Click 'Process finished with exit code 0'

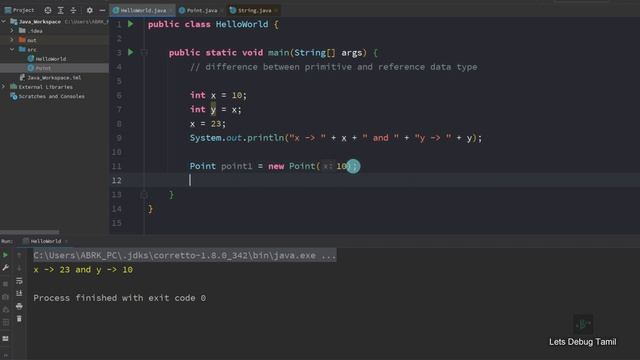coord(120,298)
